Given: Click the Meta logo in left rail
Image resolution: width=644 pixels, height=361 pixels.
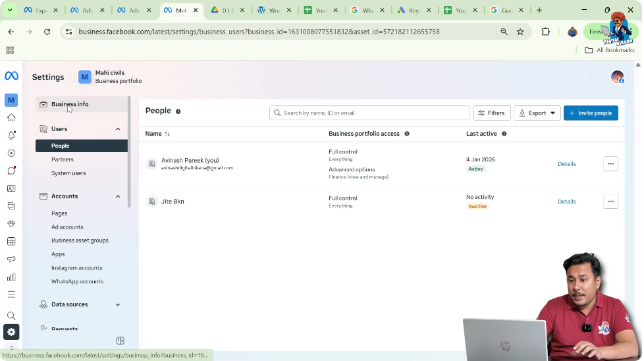Looking at the screenshot, I should tap(11, 76).
